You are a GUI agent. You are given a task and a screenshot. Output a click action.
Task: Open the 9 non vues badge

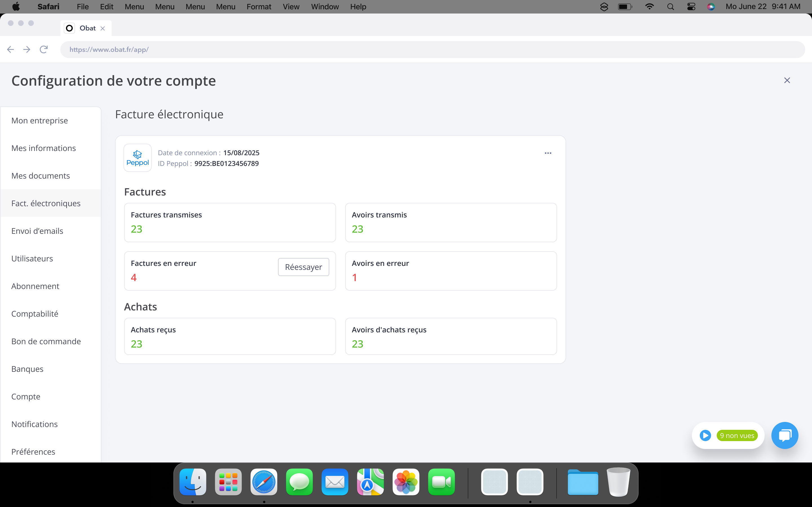click(x=737, y=435)
